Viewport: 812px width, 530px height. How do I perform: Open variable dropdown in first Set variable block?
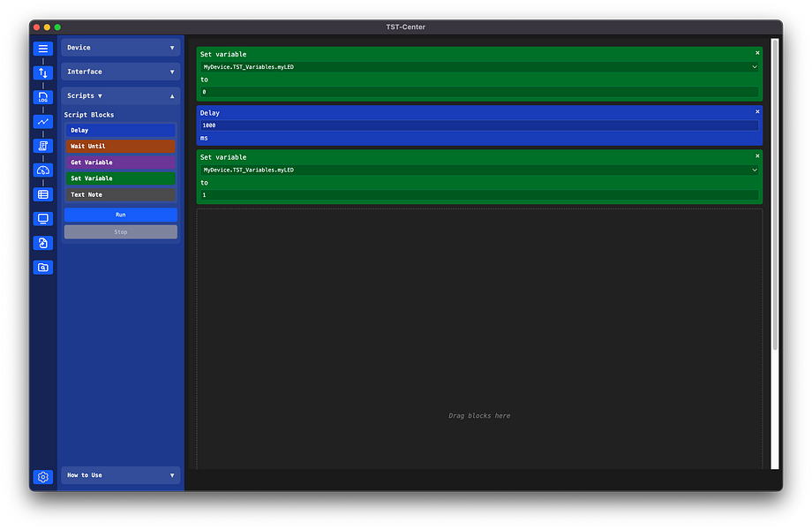tap(479, 67)
